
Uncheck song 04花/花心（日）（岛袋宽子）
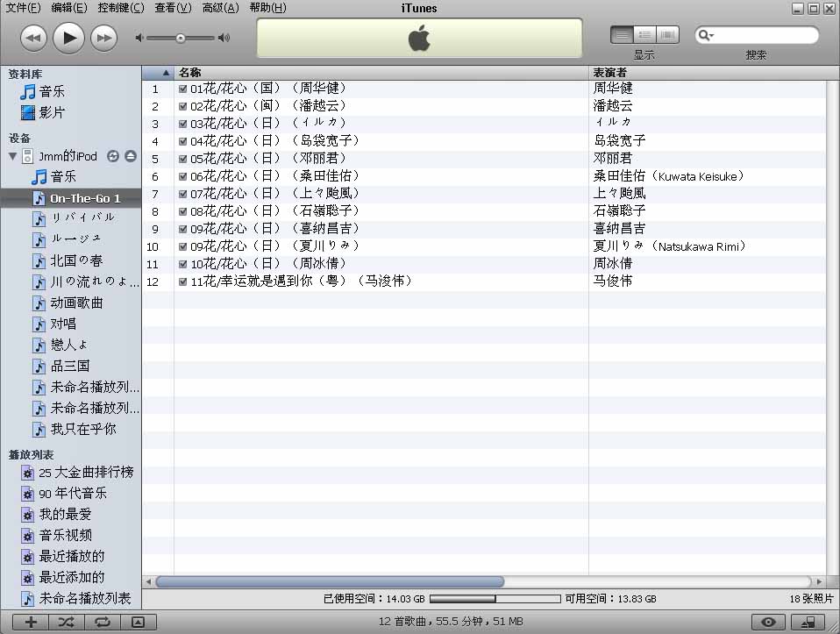(x=182, y=141)
